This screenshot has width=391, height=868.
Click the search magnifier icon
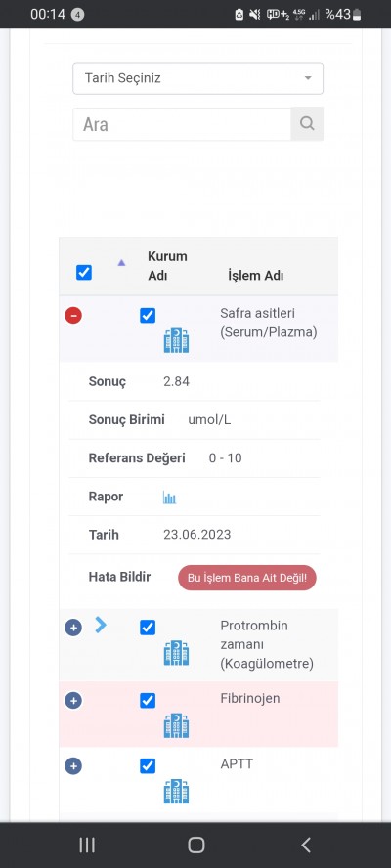307,123
